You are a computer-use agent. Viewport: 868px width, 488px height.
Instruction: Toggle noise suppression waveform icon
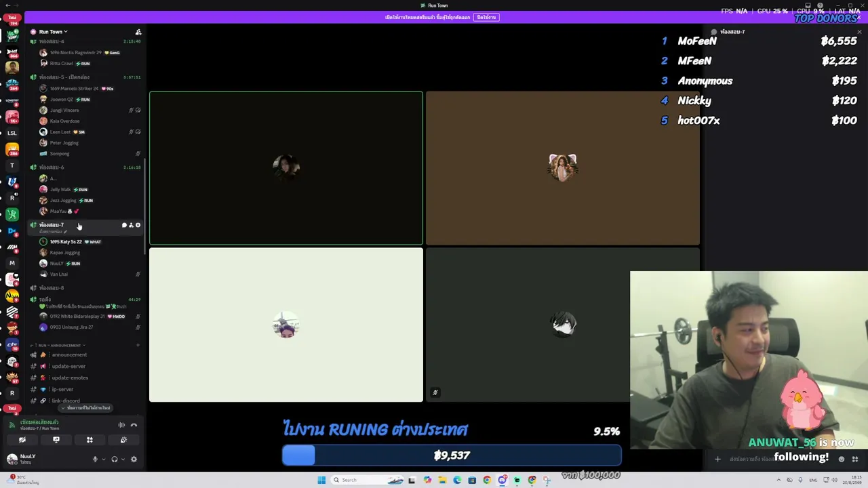(121, 425)
